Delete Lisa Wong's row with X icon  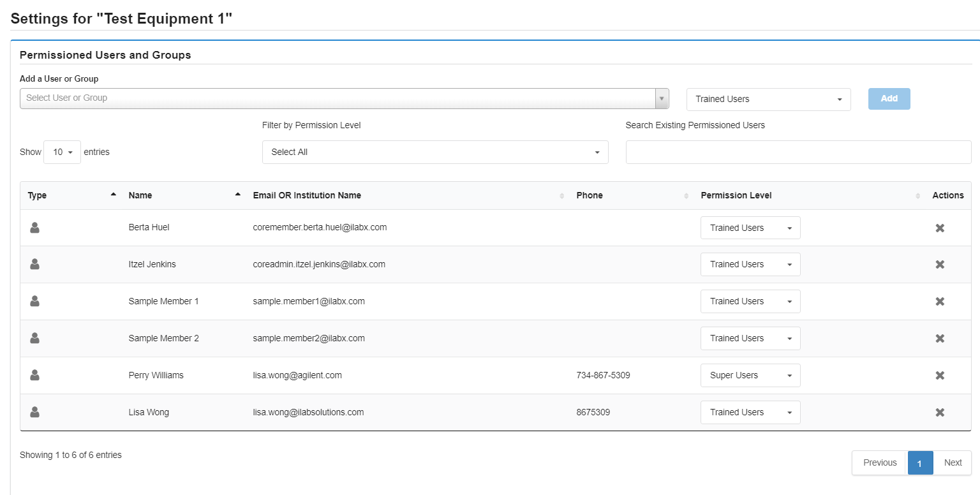tap(939, 412)
